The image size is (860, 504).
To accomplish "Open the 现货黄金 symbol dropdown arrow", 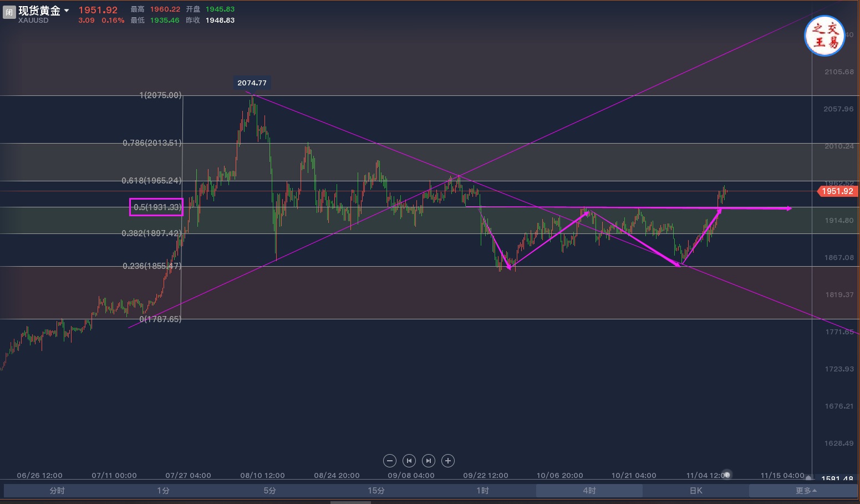I will coord(67,11).
